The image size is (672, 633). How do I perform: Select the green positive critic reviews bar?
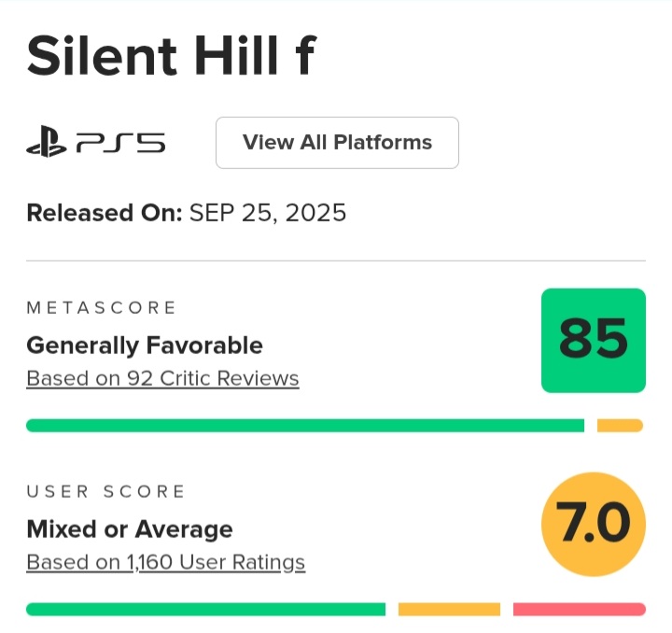click(x=304, y=426)
